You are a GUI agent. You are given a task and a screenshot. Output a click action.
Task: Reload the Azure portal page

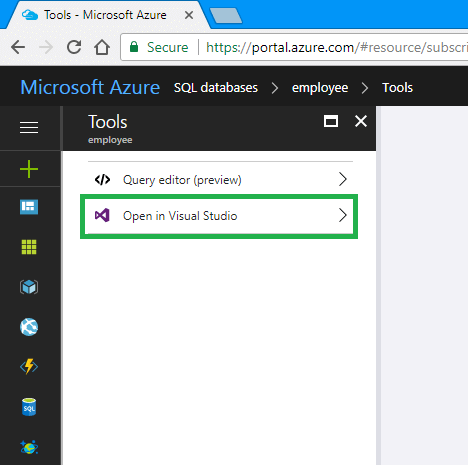74,47
